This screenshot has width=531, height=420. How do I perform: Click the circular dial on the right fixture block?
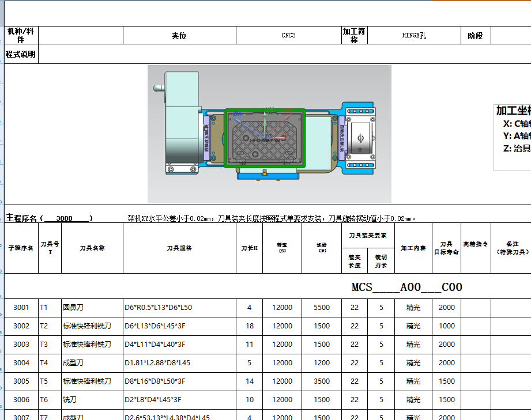click(360, 138)
